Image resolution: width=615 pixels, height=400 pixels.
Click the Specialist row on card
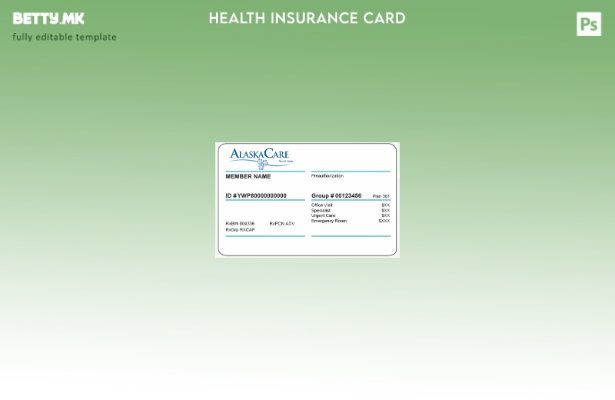[321, 210]
